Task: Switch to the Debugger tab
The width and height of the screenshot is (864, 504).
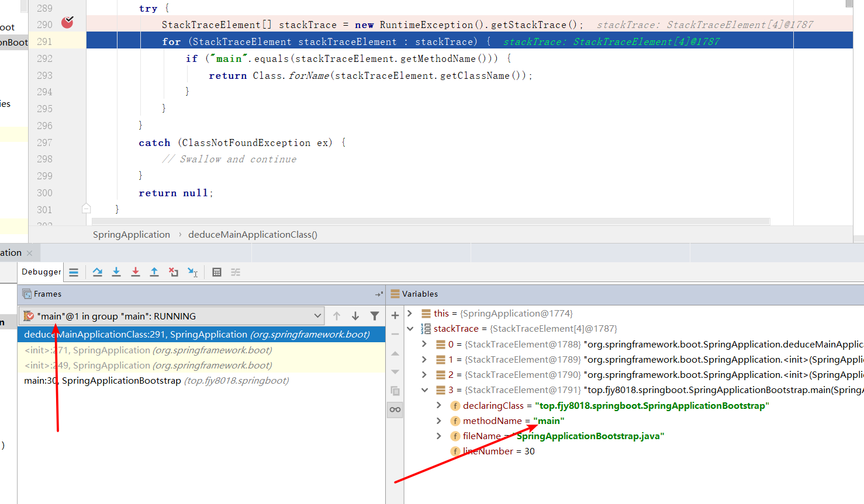Action: (x=41, y=272)
